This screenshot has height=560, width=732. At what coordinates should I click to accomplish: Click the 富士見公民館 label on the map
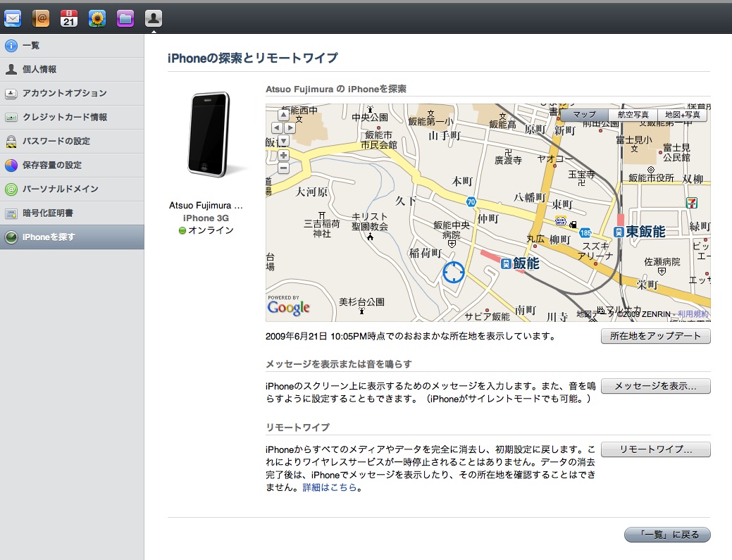676,153
